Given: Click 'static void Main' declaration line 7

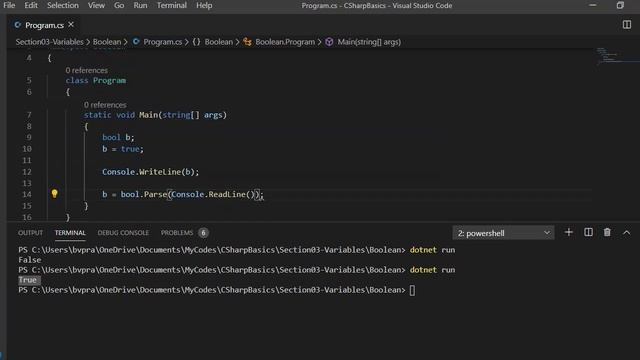Looking at the screenshot, I should 155,115.
